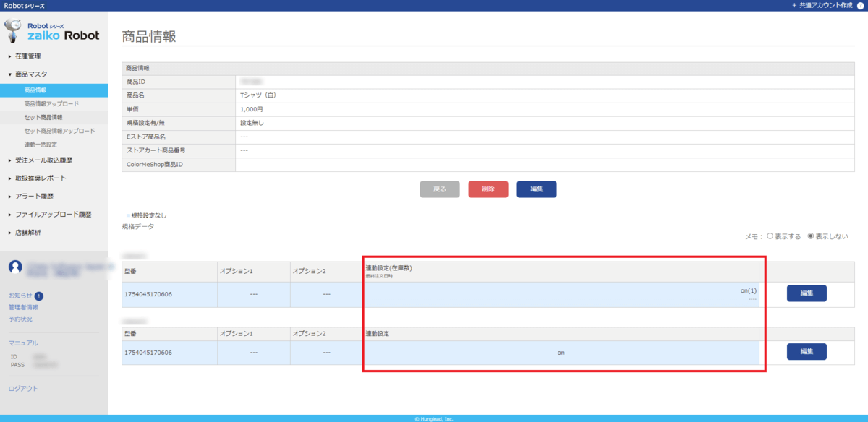Open 連動一括設定 in the sidebar
Image resolution: width=868 pixels, height=422 pixels.
41,145
